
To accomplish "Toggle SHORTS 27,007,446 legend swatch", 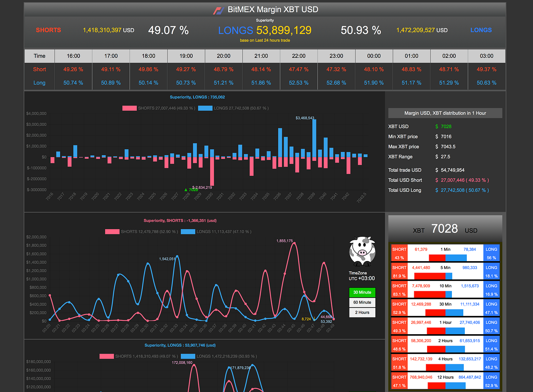I will pyautogui.click(x=129, y=108).
